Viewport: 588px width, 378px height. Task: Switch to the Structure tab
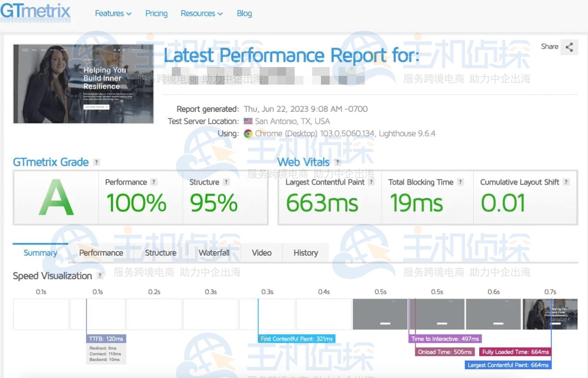pyautogui.click(x=160, y=253)
